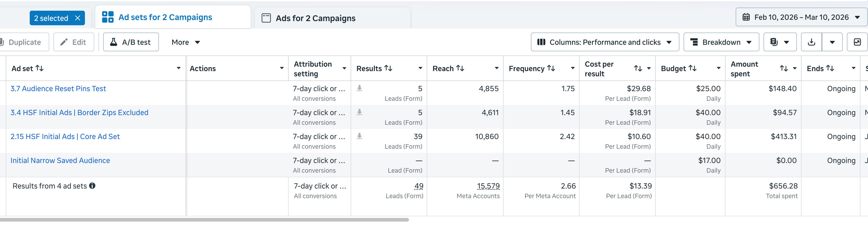
Task: Switch to Ads for 2 Campaigns tab
Action: coord(333,18)
